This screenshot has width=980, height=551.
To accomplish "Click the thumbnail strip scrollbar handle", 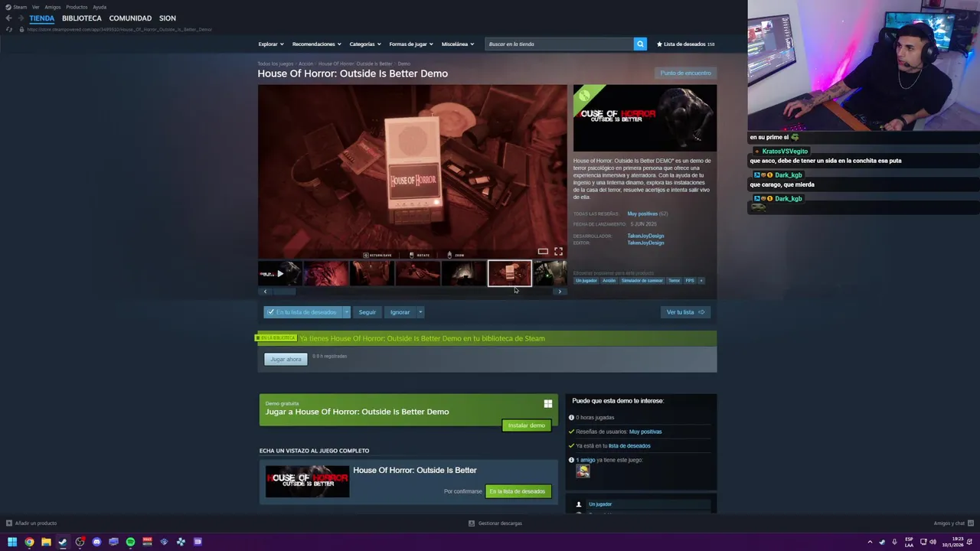I will [x=284, y=291].
